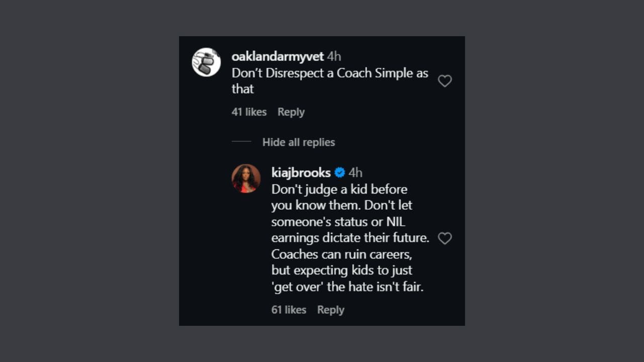Open kiajbrooks' profile picture

pos(246,178)
